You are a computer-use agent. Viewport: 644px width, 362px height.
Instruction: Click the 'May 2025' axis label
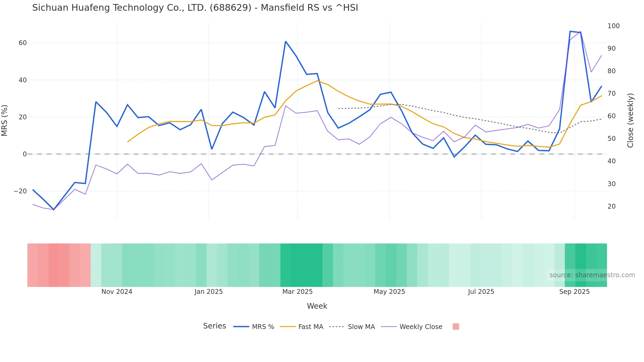tap(389, 292)
